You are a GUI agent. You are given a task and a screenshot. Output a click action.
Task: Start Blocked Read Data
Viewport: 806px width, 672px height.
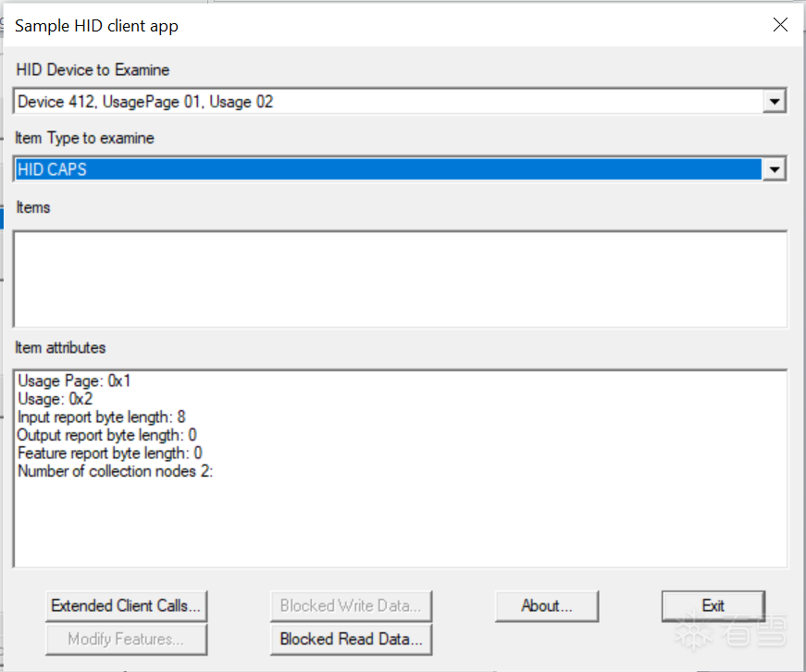[351, 639]
